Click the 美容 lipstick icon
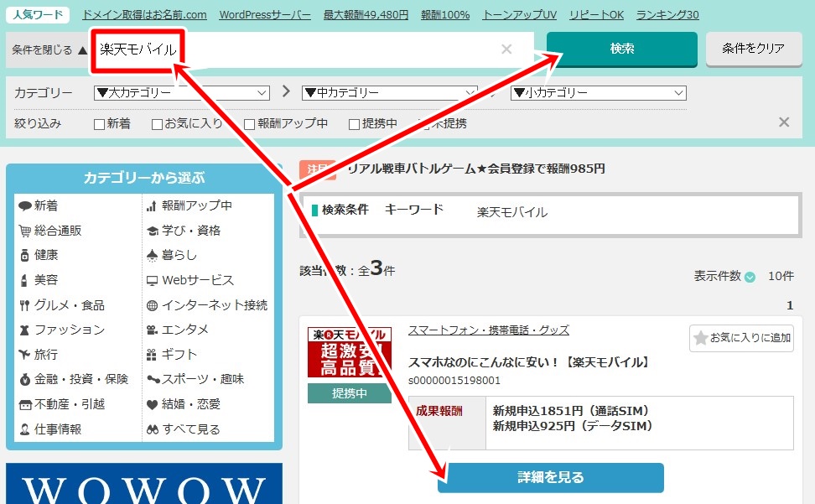The image size is (815, 504). tap(24, 280)
